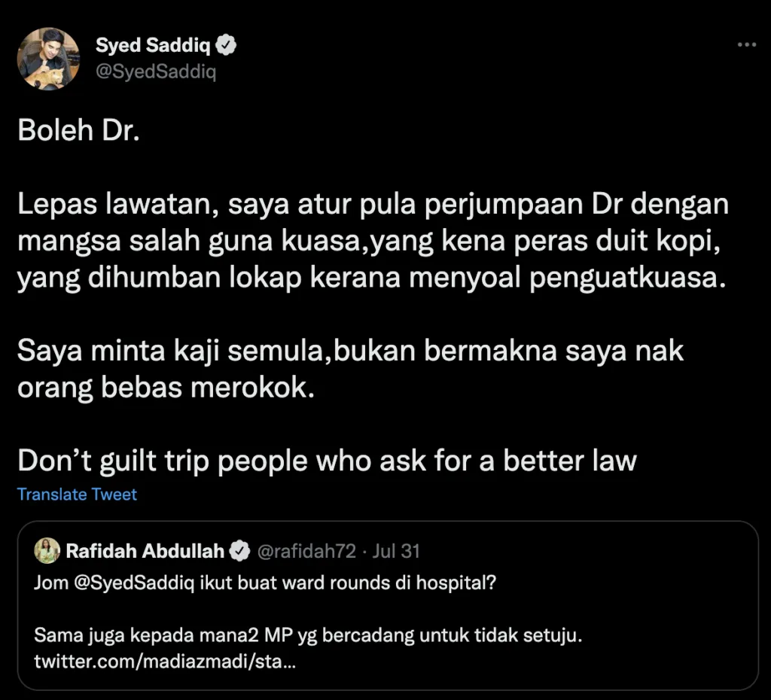Open the Syed Saddiq display name
Screen dimensions: 771x700
pyautogui.click(x=154, y=46)
